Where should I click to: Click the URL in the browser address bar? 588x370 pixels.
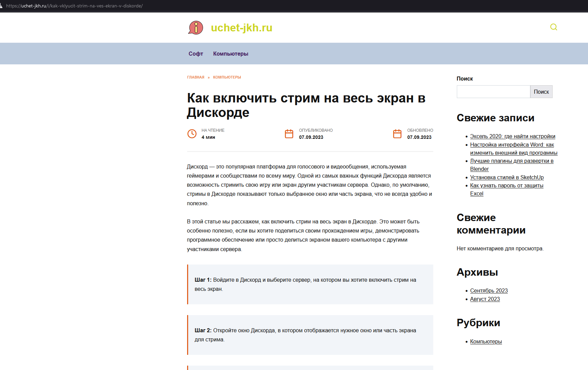pyautogui.click(x=74, y=6)
